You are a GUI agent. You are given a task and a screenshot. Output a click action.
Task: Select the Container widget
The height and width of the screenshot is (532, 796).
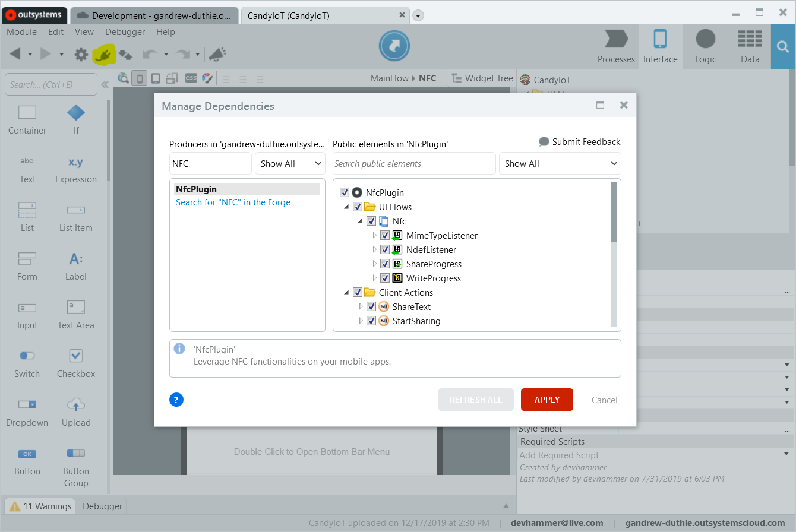27,119
